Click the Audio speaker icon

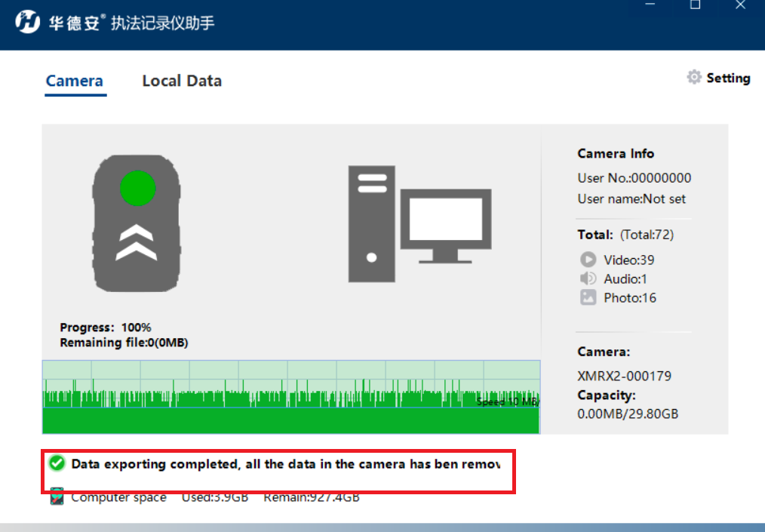coord(588,278)
